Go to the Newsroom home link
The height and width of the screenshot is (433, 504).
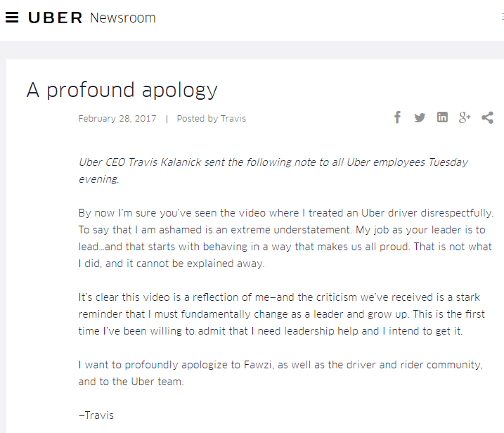(123, 18)
